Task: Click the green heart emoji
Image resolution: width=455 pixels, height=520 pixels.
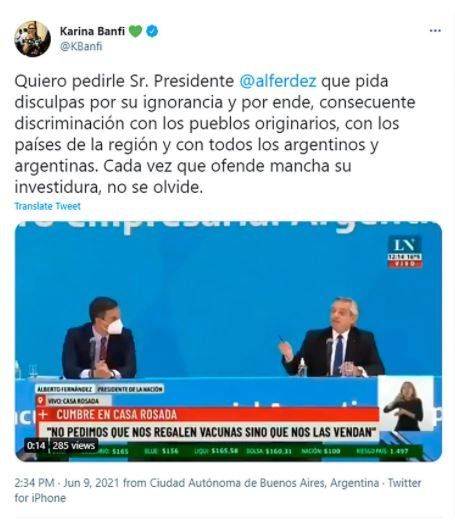Action: pos(135,31)
